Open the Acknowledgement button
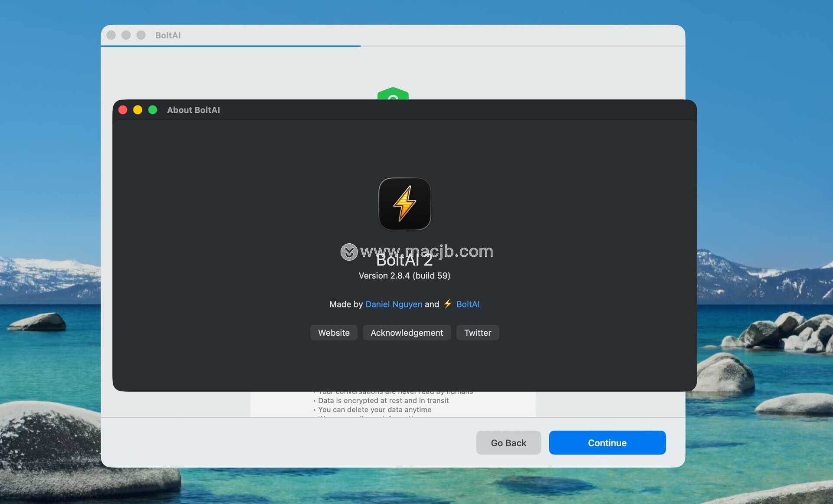 tap(407, 333)
